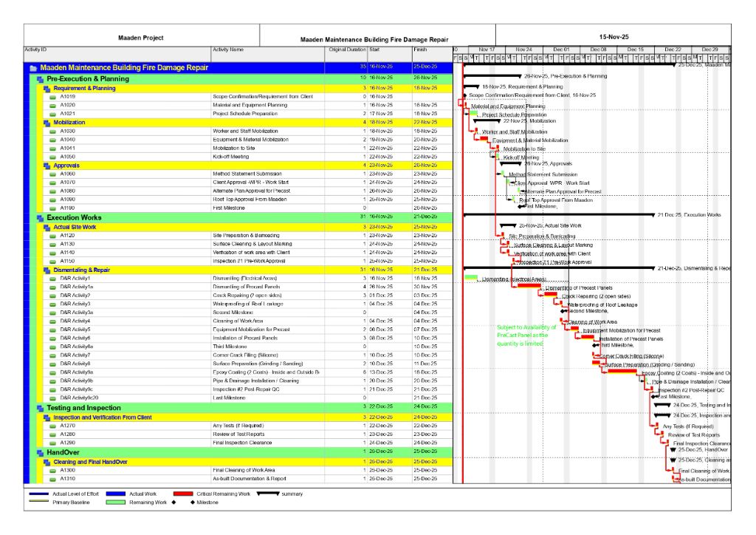Collapse the Execution Works WBS band
This screenshot has width=756, height=535.
pyautogui.click(x=41, y=218)
